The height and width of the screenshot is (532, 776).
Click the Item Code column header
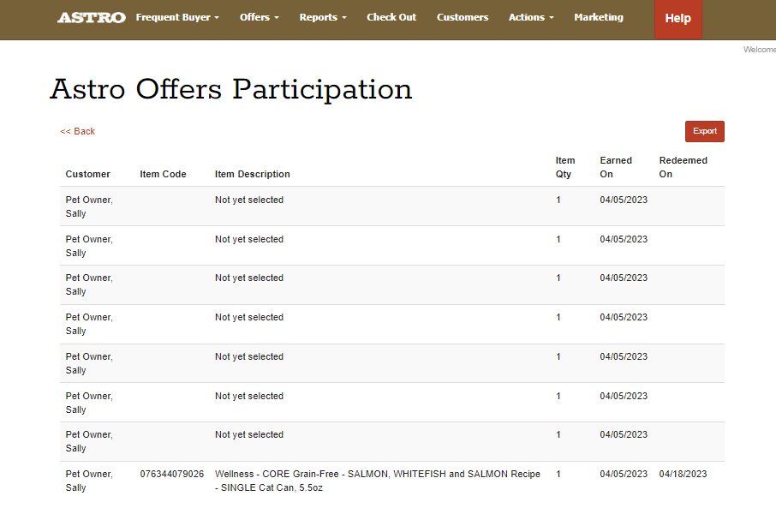pos(163,174)
